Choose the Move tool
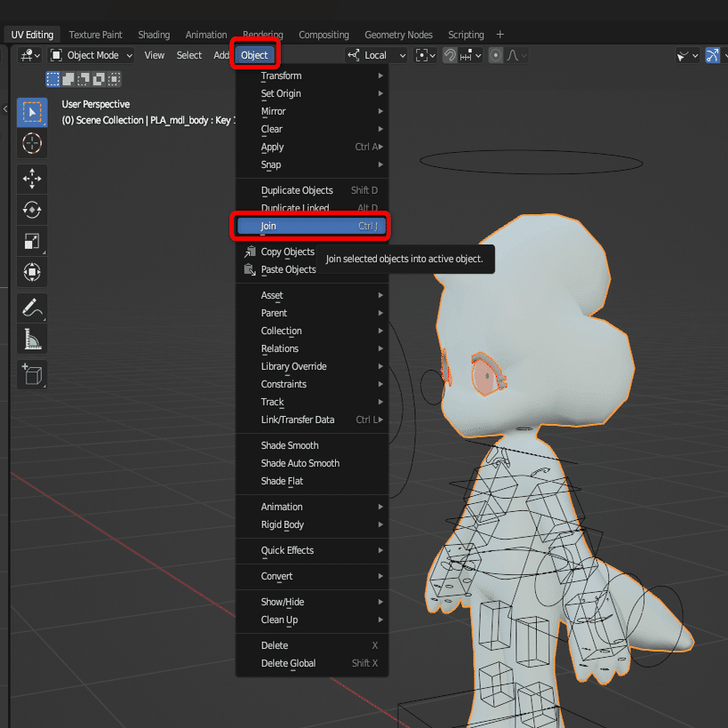 tap(32, 179)
